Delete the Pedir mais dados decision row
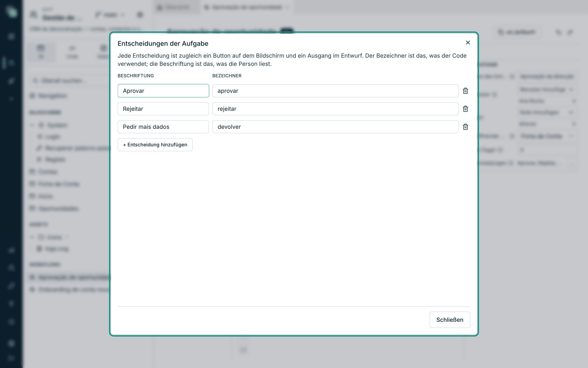Image resolution: width=588 pixels, height=368 pixels. click(465, 127)
